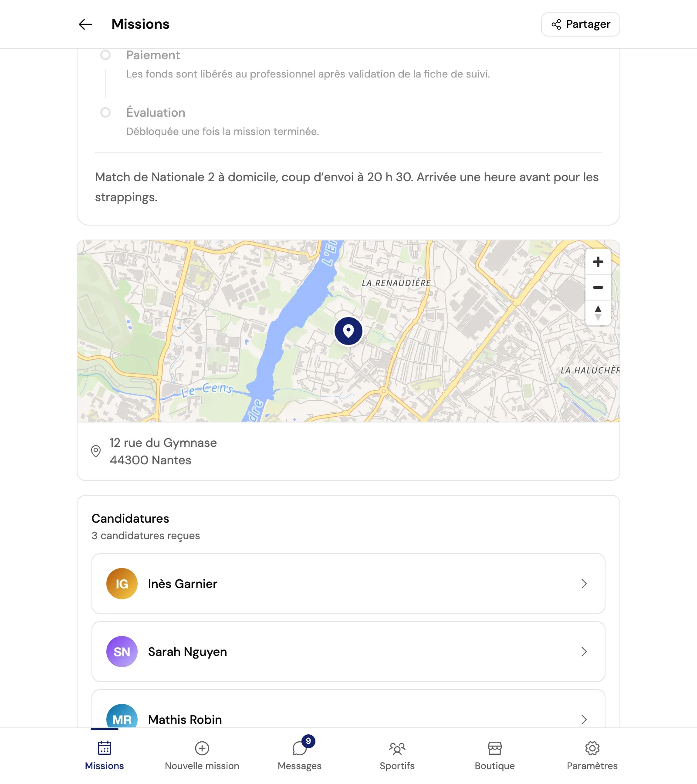Expand Sarah Nguyen row chevron
The height and width of the screenshot is (784, 697).
tap(584, 652)
